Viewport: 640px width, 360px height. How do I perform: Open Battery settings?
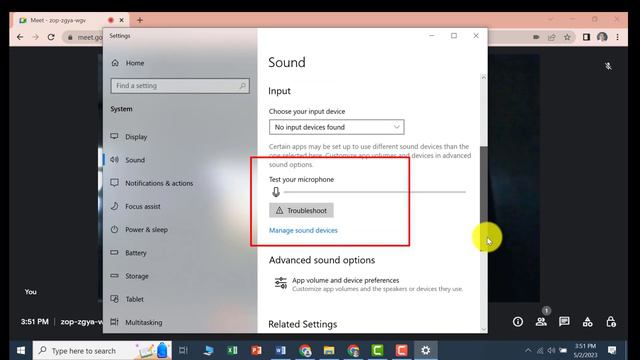click(129, 253)
